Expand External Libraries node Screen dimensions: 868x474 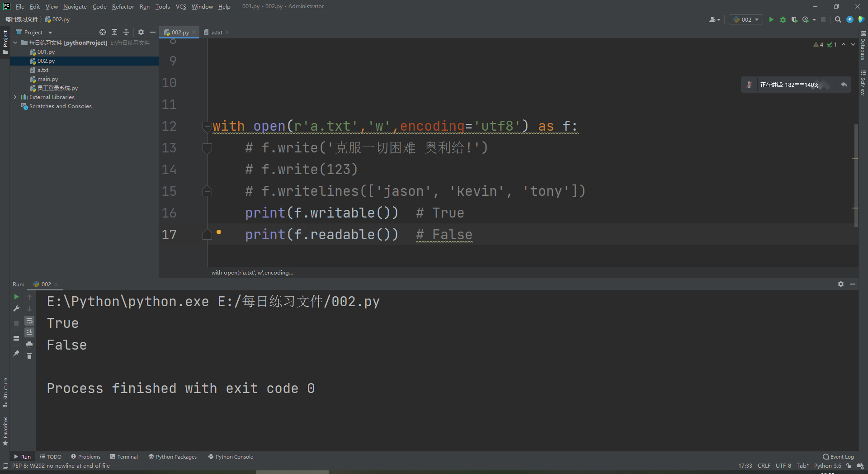[x=15, y=97]
